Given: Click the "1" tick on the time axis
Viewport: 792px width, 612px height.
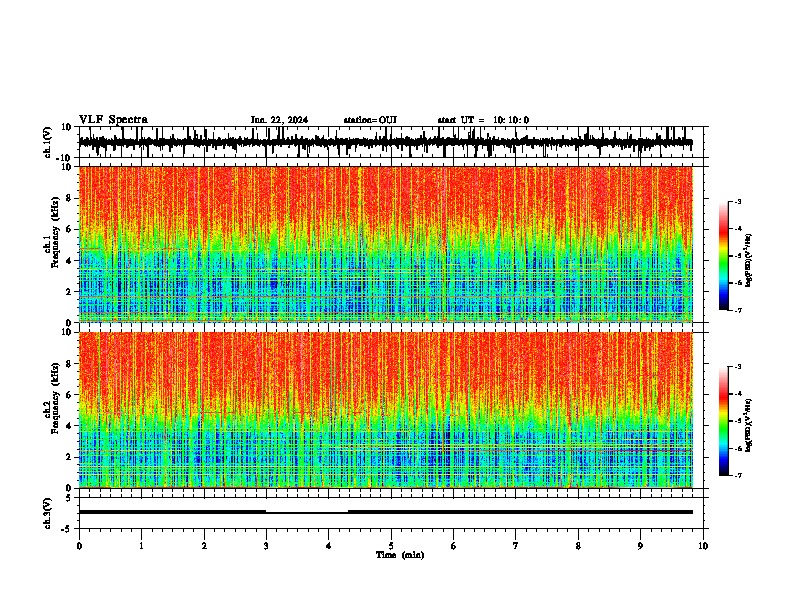Looking at the screenshot, I should coord(141,546).
